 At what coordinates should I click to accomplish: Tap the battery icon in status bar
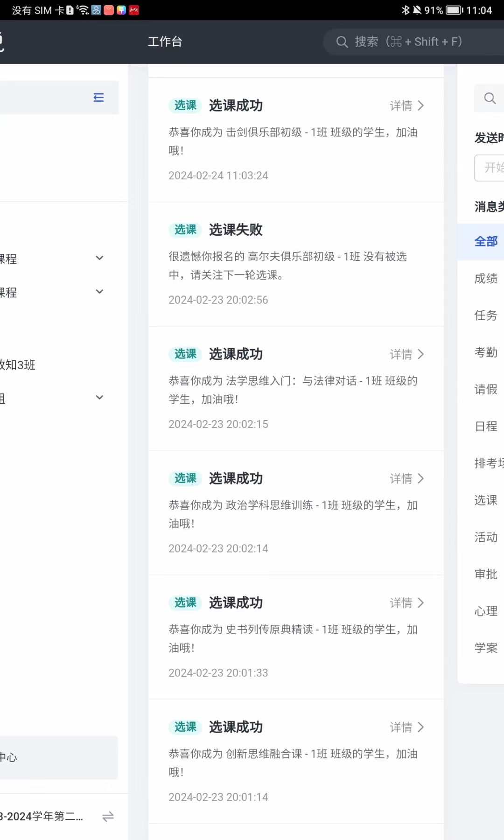[454, 10]
